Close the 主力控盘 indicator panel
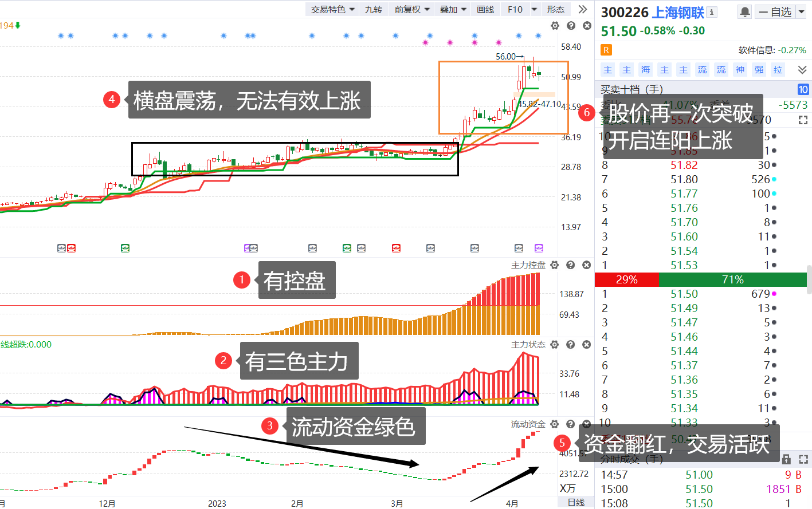 (586, 265)
